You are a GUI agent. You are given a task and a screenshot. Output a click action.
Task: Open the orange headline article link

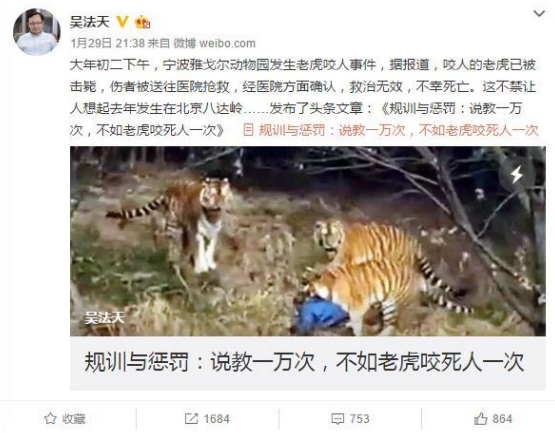tap(399, 130)
